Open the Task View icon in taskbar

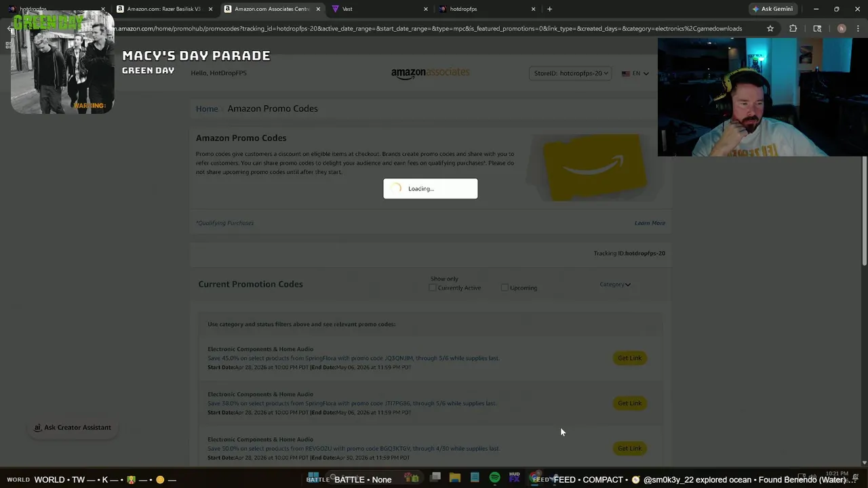435,478
